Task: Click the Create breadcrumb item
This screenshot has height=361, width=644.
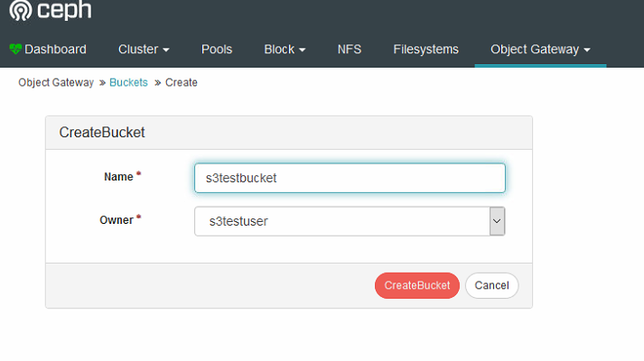Action: pos(182,82)
